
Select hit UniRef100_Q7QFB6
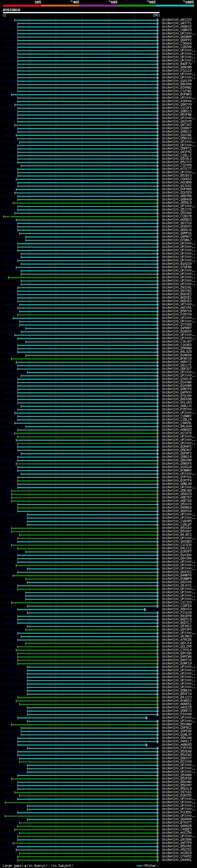pos(176,267)
